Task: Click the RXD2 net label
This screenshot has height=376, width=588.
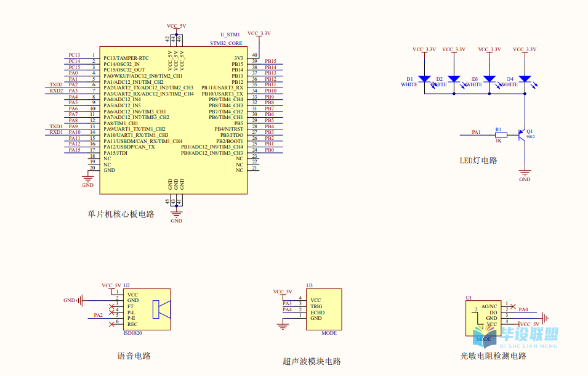Action: 56,91
